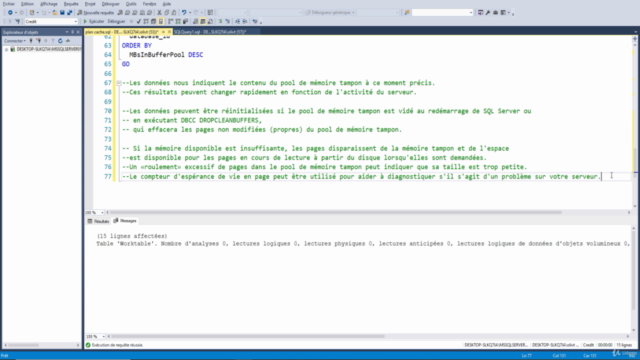Viewport: 640px width, 360px height.
Task: Click the copy icon in toolbar
Action: pos(167,13)
